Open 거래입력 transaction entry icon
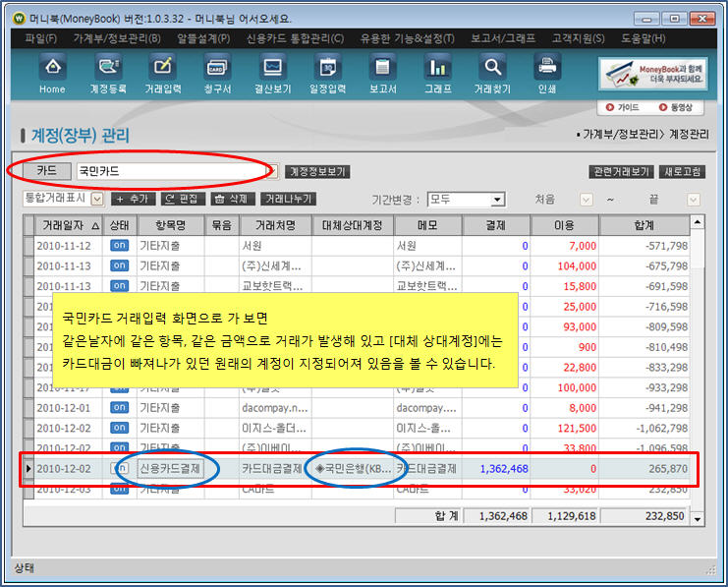The image size is (728, 587). (x=162, y=74)
